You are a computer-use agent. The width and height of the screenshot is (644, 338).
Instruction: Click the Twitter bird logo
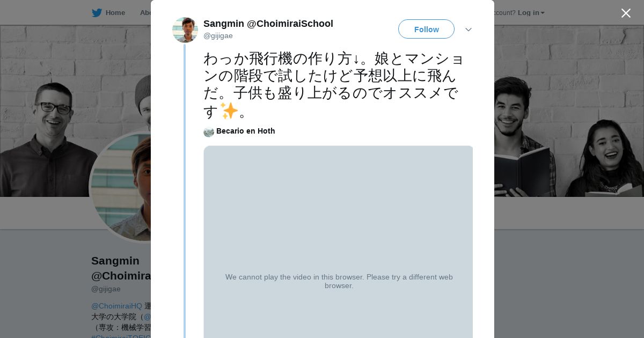click(97, 13)
